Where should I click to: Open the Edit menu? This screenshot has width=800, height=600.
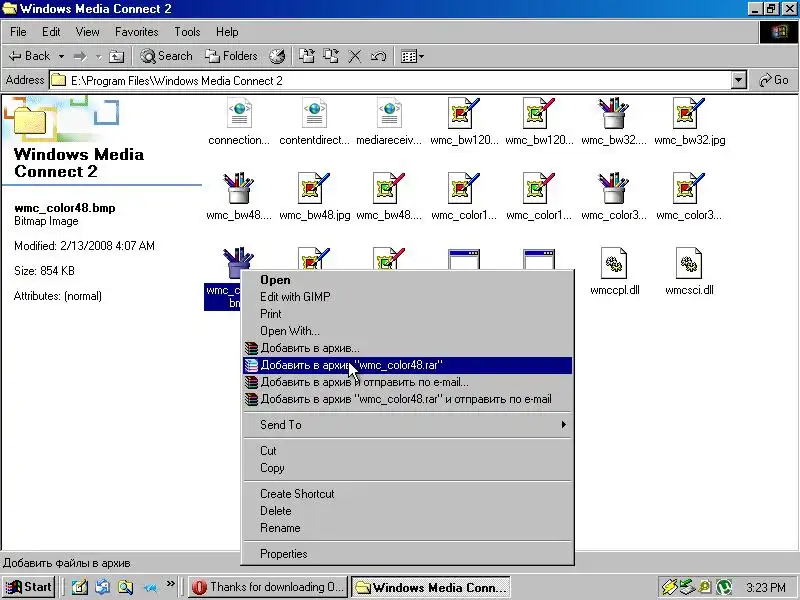pos(51,32)
